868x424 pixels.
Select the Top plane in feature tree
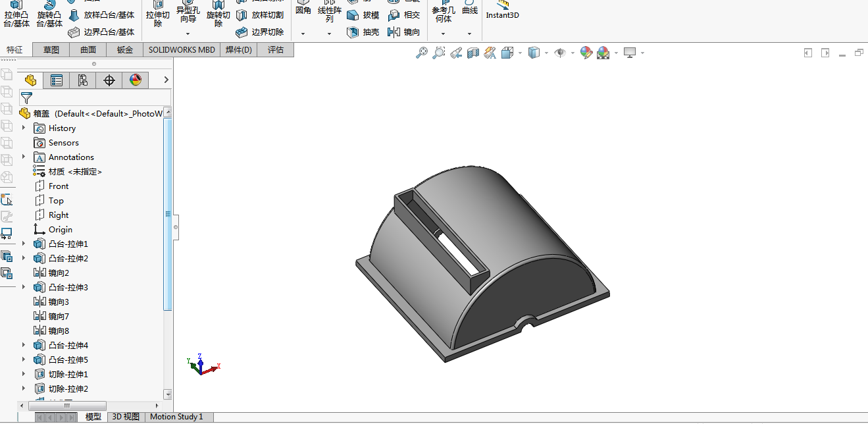click(x=56, y=201)
